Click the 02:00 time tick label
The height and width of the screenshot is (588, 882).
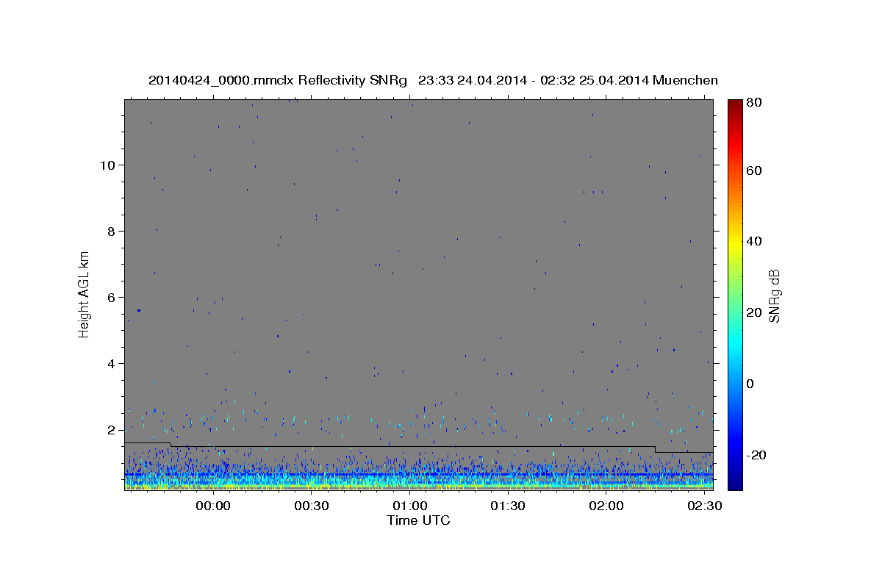point(606,506)
